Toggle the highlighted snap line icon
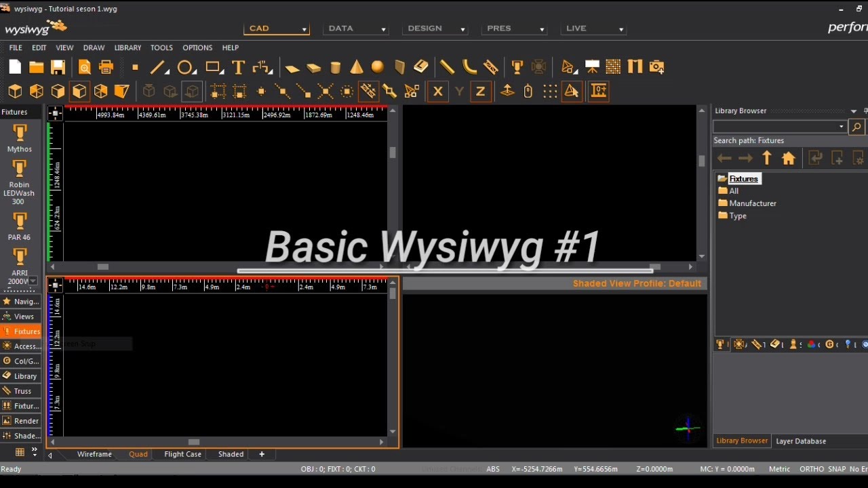Image resolution: width=868 pixels, height=488 pixels. 368,91
